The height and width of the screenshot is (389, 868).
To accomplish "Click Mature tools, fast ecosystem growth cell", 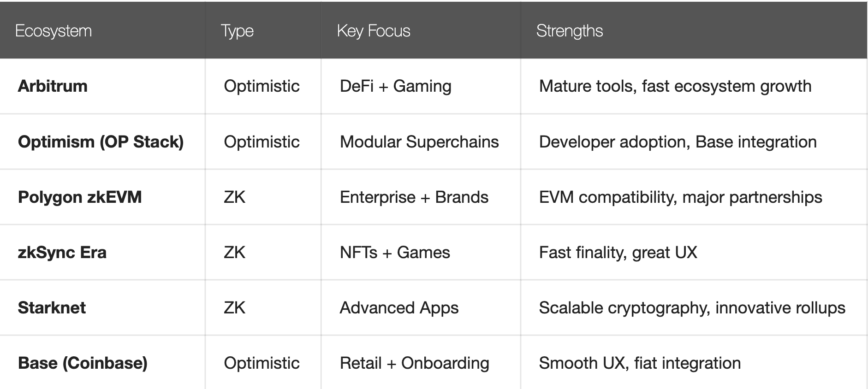I will tap(675, 86).
